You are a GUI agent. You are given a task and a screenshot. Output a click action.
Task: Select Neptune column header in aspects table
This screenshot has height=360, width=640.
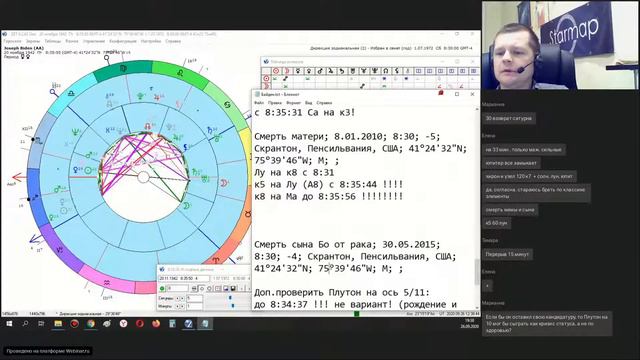tap(364, 71)
